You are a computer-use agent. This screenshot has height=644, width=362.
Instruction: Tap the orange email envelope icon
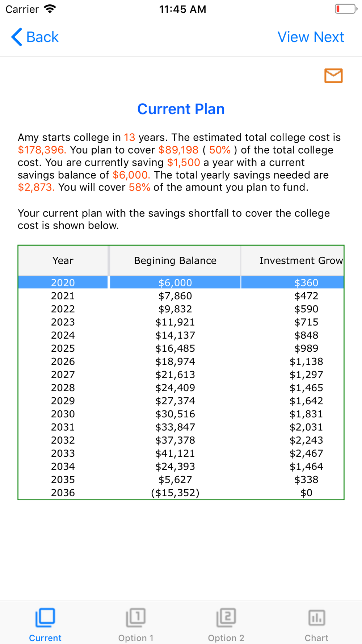coord(333,76)
